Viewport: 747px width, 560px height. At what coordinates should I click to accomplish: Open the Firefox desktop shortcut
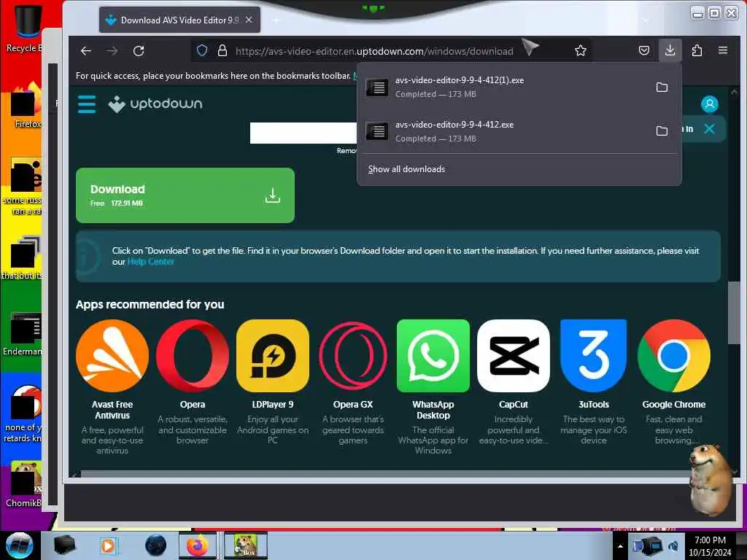click(26, 106)
